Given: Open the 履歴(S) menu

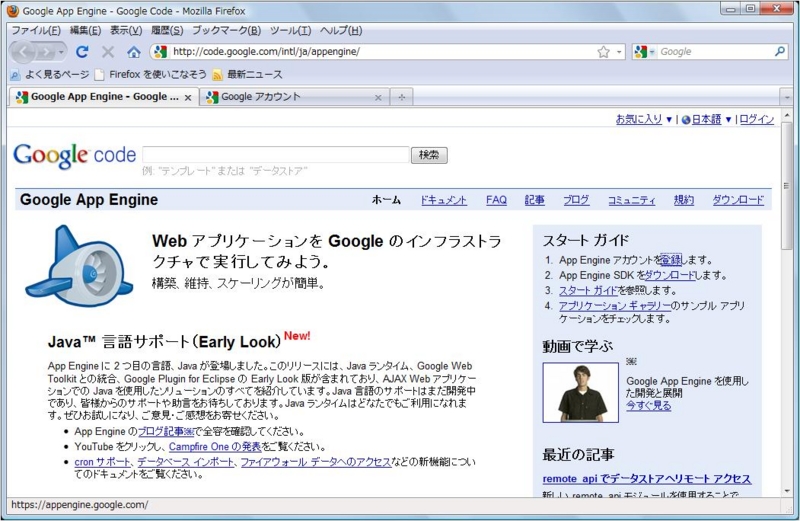Looking at the screenshot, I should 167,31.
